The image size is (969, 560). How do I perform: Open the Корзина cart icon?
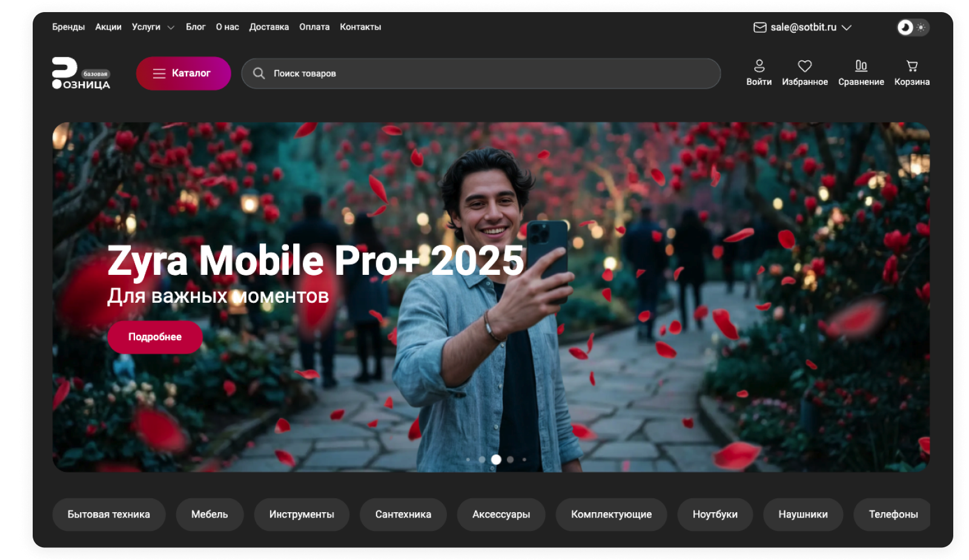click(x=911, y=65)
